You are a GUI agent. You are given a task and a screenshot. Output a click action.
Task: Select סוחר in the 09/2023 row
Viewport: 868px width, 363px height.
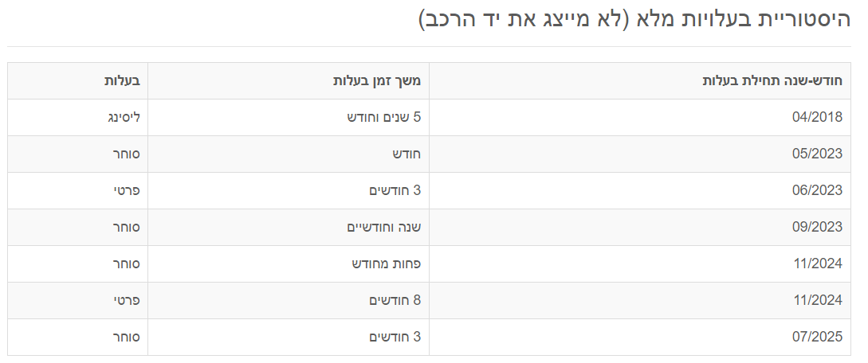coord(127,228)
